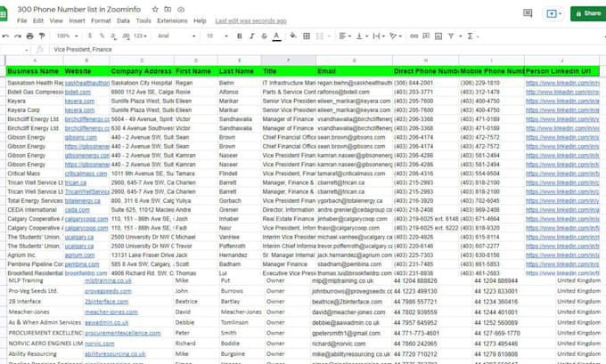The image size is (606, 364).
Task: Click the Merge cells icon
Action: (x=320, y=36)
